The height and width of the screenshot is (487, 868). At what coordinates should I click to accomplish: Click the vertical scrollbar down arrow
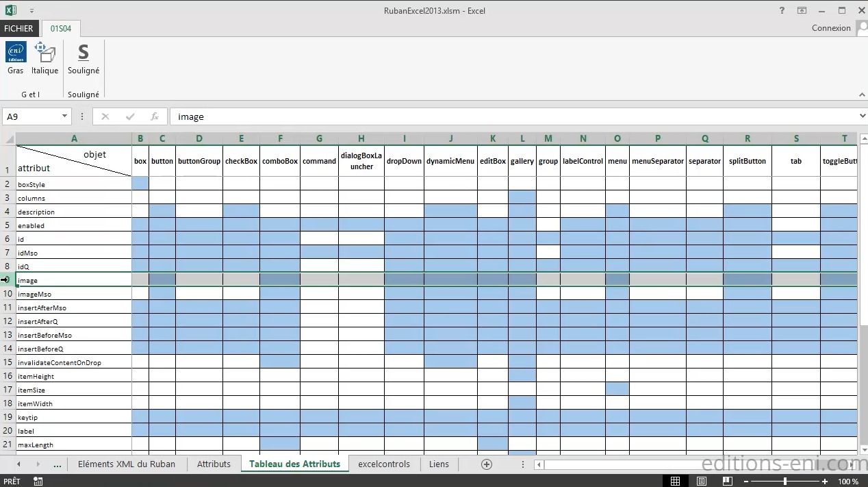[863, 449]
